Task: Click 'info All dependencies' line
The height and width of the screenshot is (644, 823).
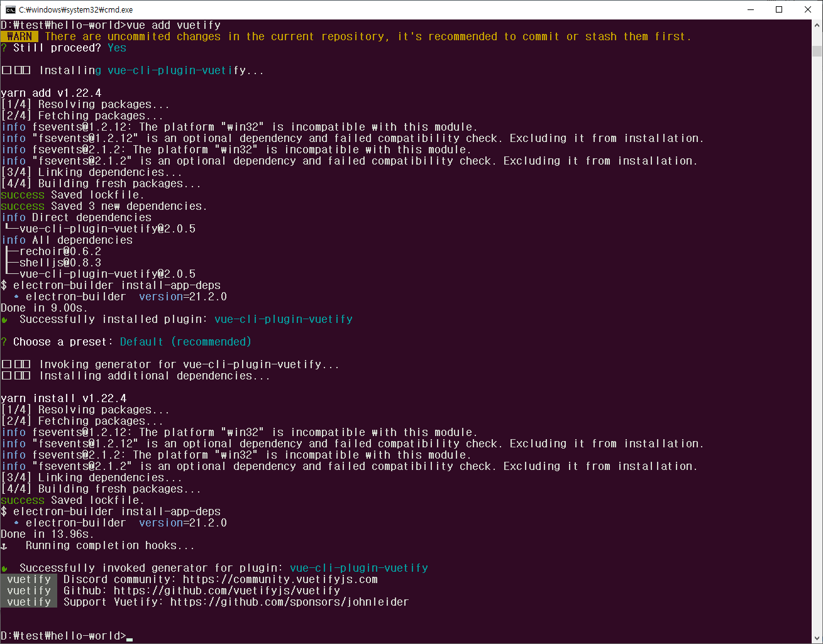Action: point(67,240)
